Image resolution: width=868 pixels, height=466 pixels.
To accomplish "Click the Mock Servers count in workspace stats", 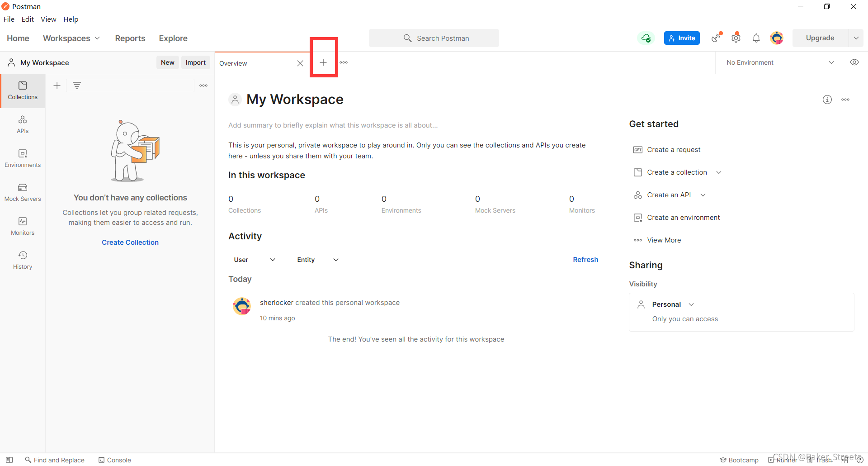I will click(495, 204).
